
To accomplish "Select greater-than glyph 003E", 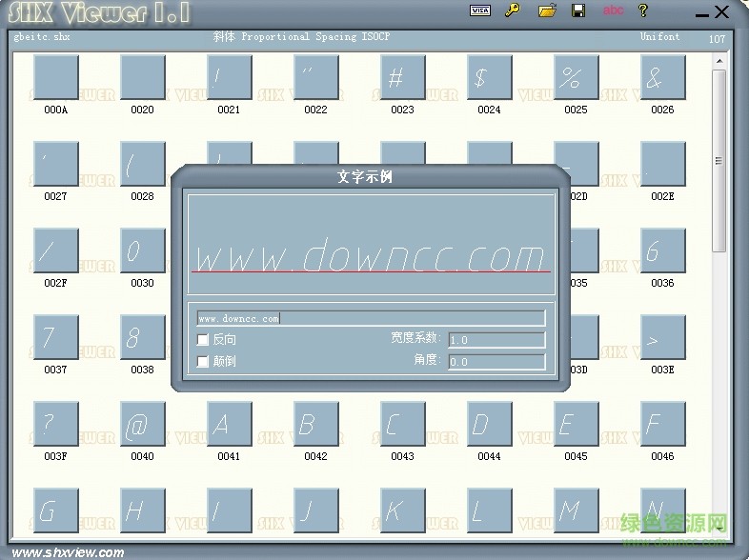I will pos(662,337).
